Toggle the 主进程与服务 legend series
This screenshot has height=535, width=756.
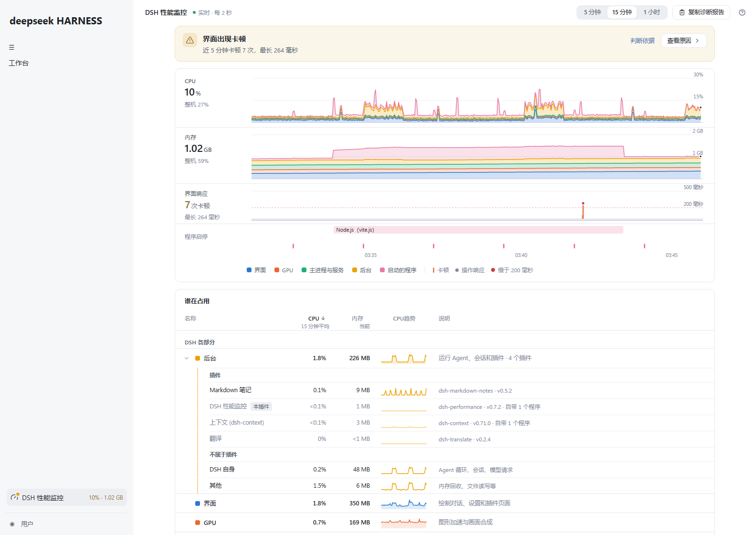323,270
